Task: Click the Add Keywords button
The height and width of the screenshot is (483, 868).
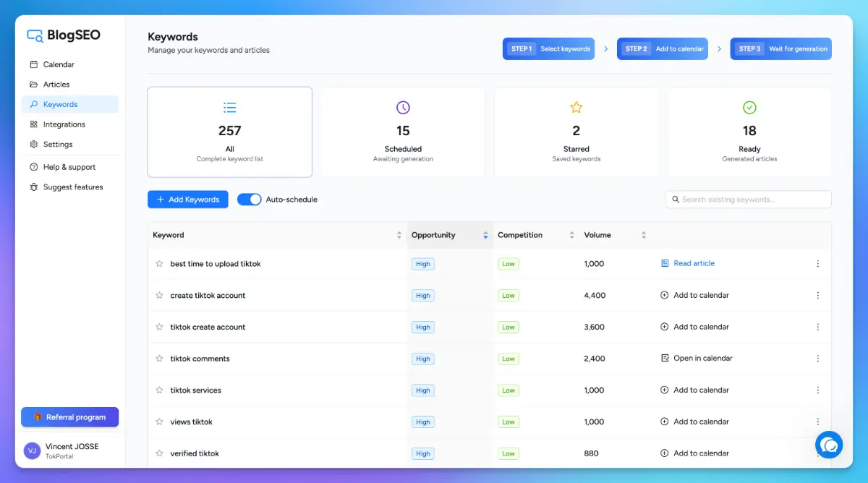Action: (188, 200)
